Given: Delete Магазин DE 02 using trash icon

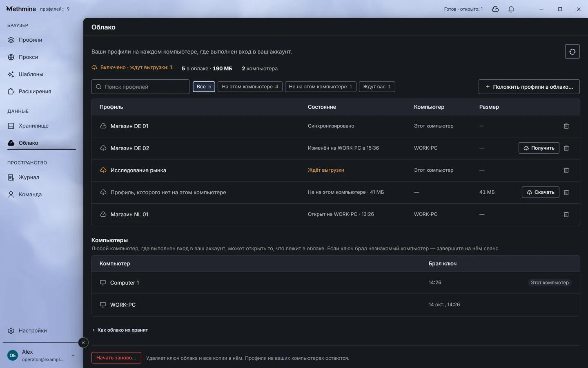Looking at the screenshot, I should pos(566,148).
